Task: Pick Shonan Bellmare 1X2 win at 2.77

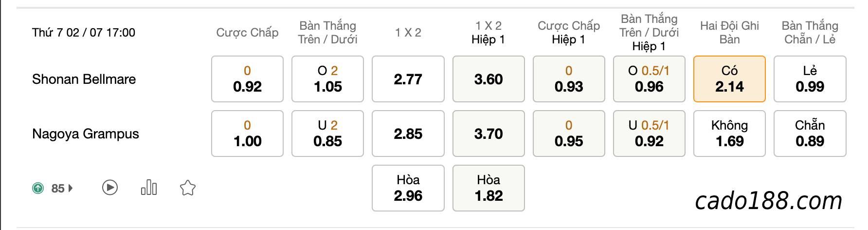Action: coord(408,79)
